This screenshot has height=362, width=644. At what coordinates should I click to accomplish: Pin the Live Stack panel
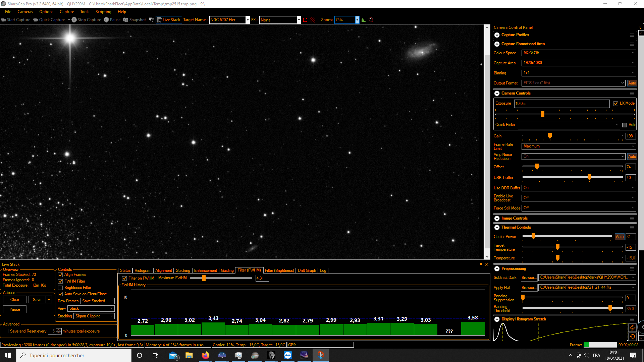coord(481,264)
